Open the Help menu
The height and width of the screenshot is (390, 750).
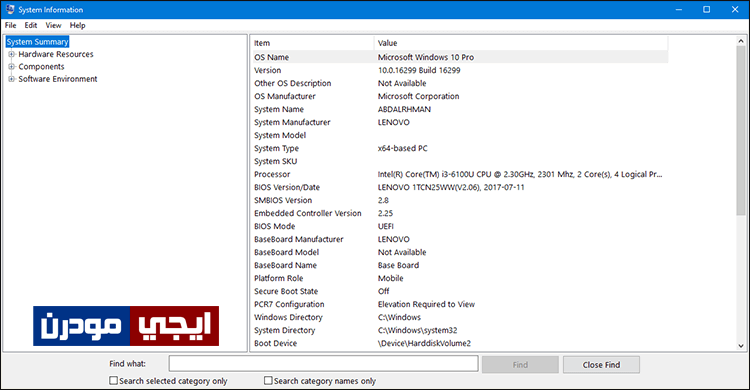pyautogui.click(x=77, y=25)
